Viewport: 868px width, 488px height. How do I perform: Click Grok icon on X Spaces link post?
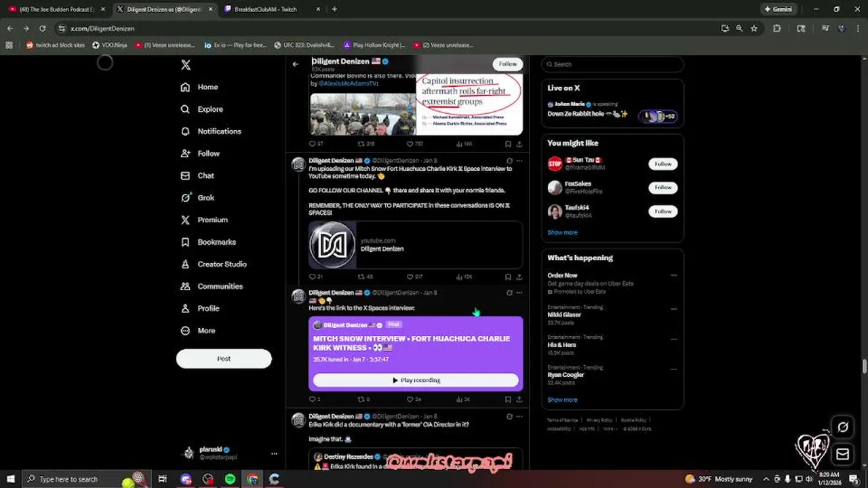[x=509, y=293]
